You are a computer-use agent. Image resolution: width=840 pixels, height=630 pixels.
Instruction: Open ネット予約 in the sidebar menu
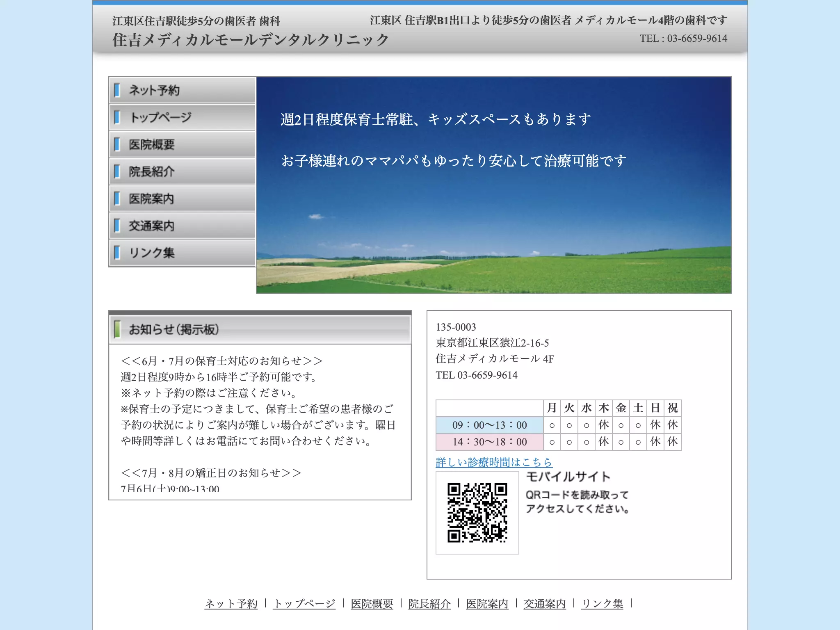[x=182, y=90]
